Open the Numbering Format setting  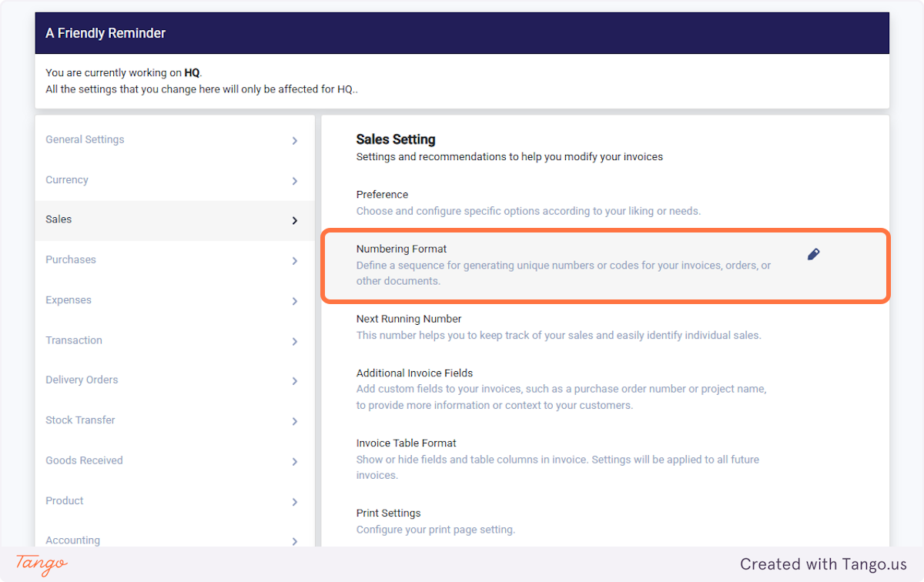(605, 266)
